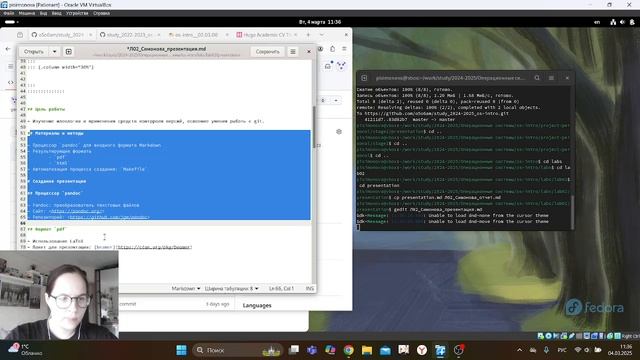Open the Windows Start menu

point(181,350)
